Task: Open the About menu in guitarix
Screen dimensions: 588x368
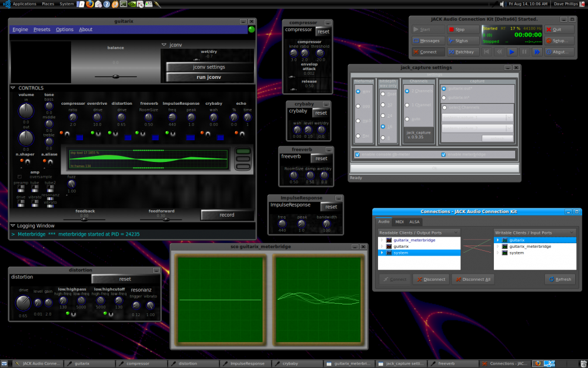Action: pos(85,29)
